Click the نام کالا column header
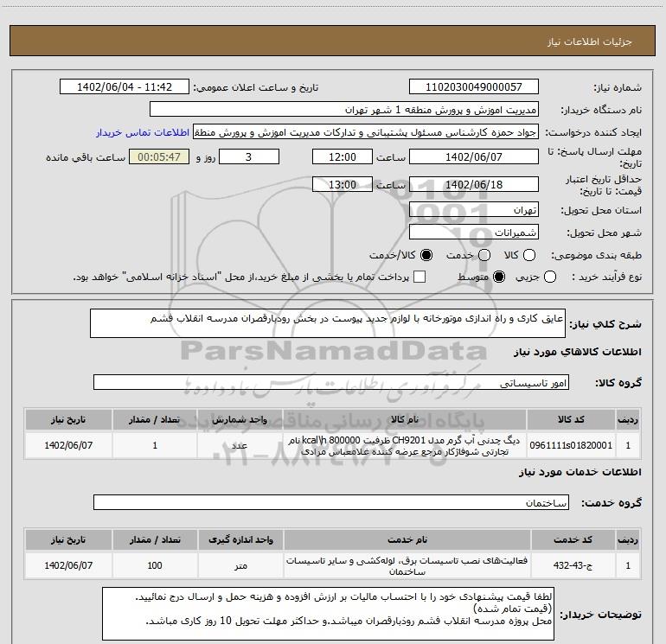Screen dimensions: 666x644 click(405, 420)
